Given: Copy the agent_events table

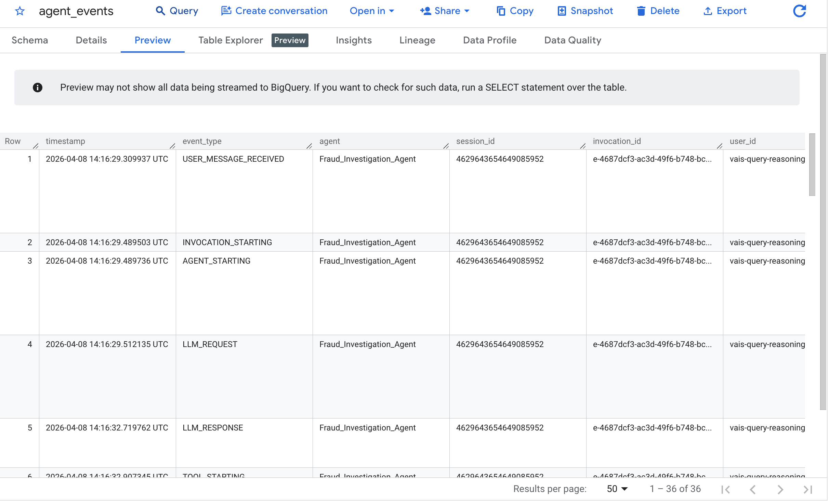Looking at the screenshot, I should [x=515, y=11].
